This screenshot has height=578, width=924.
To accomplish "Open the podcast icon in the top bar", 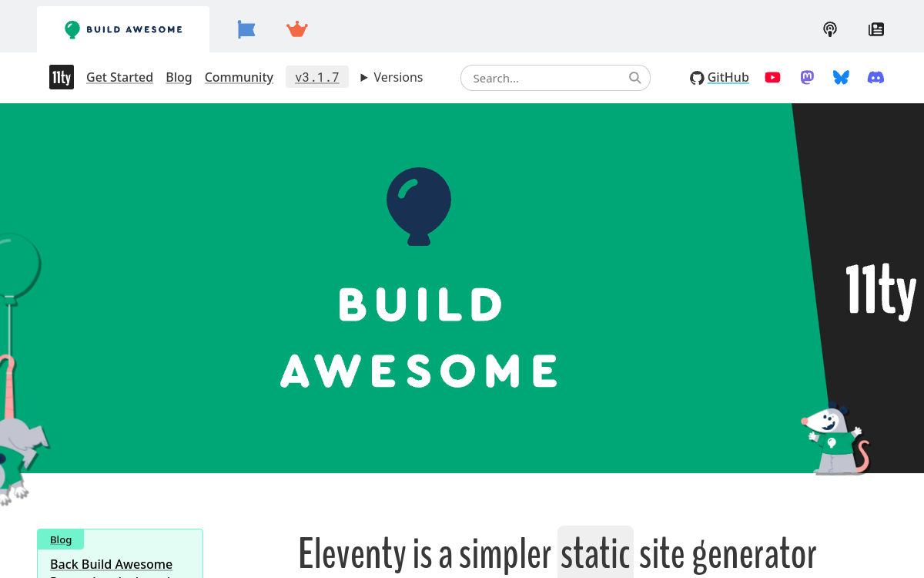I will tap(830, 29).
